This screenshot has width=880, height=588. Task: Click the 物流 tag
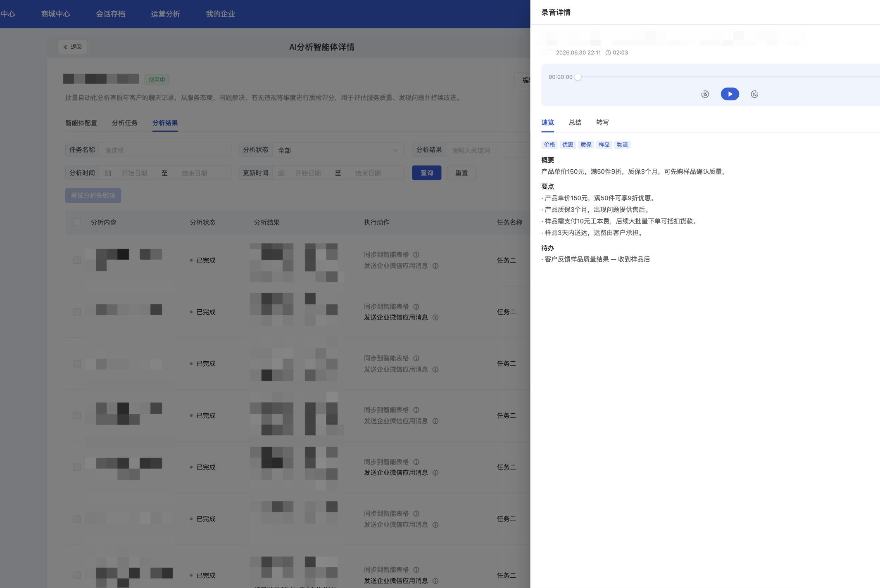coord(622,145)
